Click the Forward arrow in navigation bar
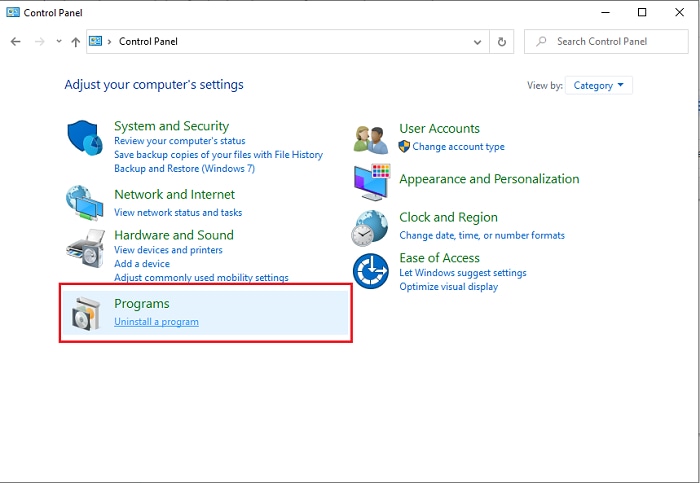Viewport: 700px width, 483px height. (40, 42)
